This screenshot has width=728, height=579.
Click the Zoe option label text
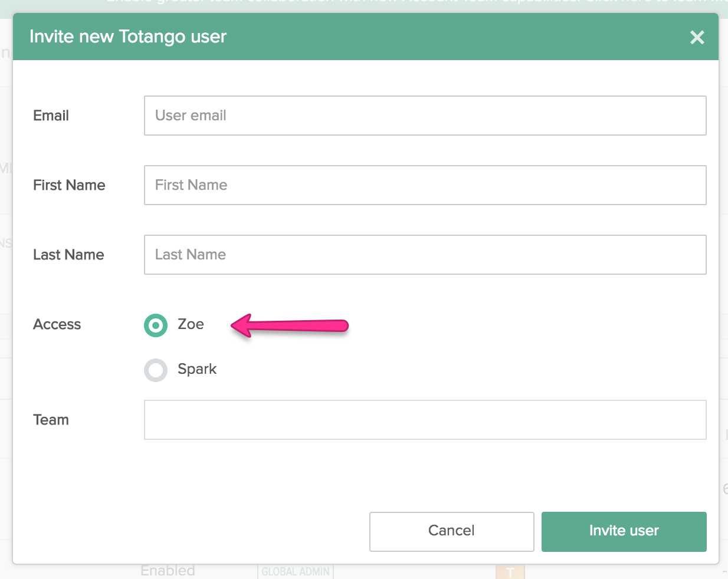[191, 324]
